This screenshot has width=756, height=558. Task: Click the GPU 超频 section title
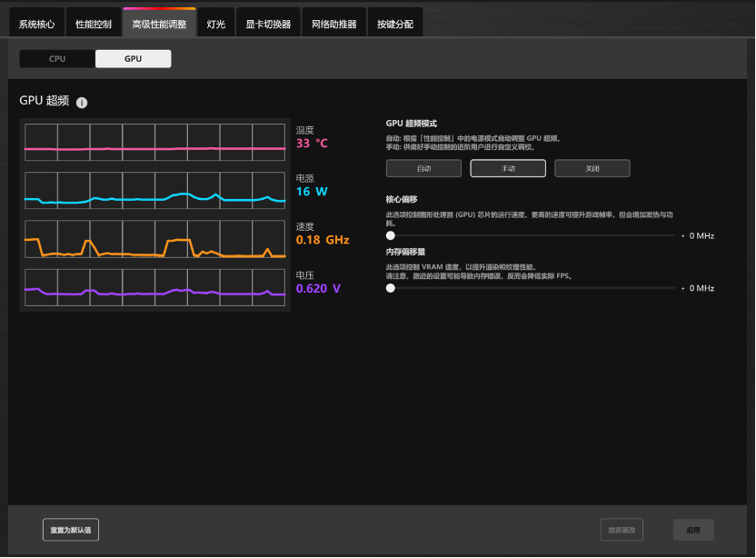(45, 100)
